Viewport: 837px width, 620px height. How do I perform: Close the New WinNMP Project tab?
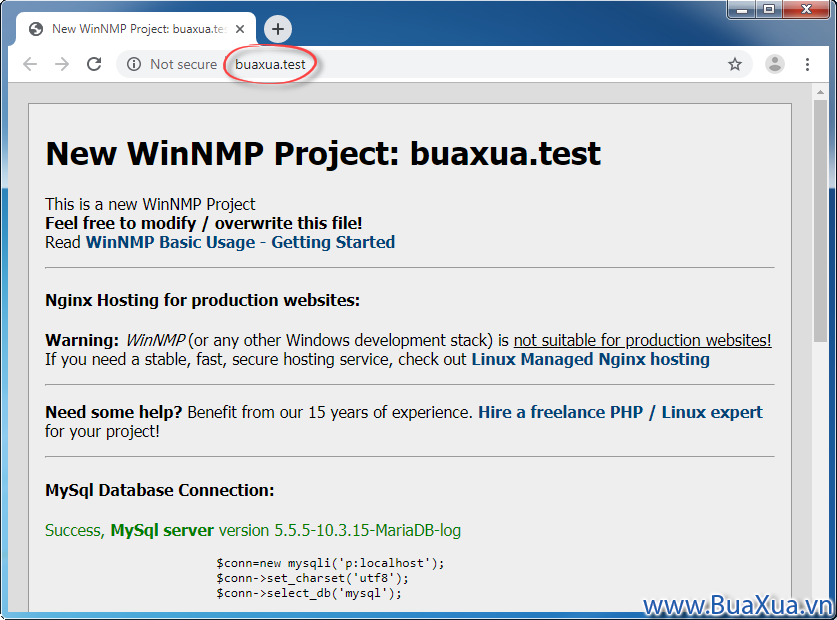(240, 29)
